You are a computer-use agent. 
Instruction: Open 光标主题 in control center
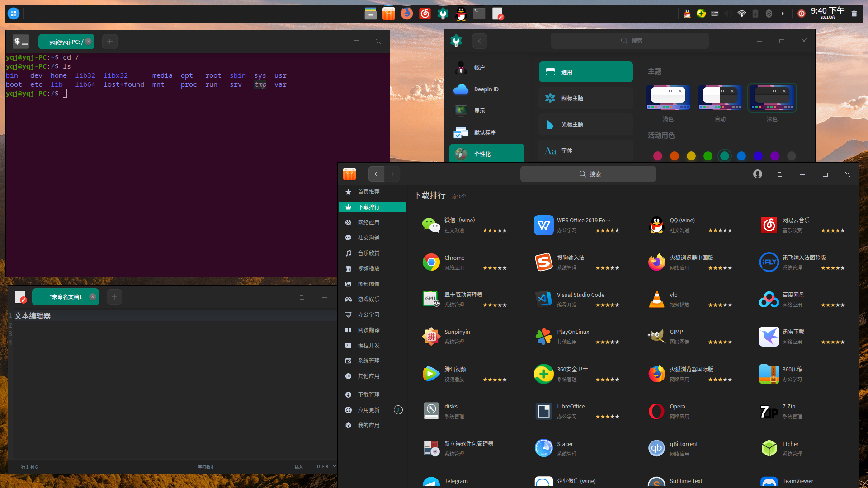click(585, 124)
